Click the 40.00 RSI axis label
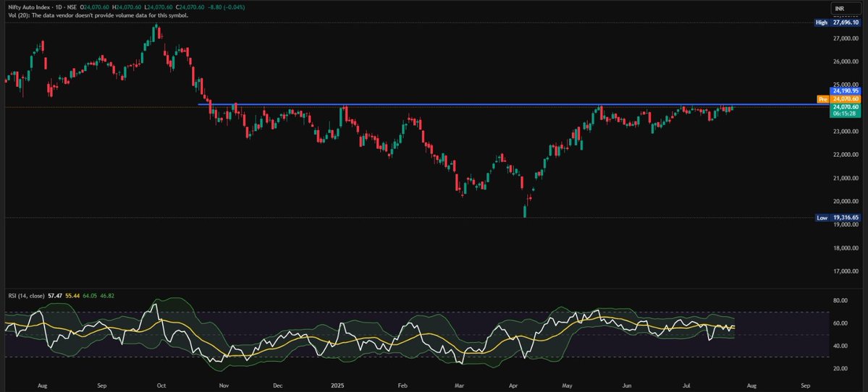The height and width of the screenshot is (392, 868). [x=840, y=346]
